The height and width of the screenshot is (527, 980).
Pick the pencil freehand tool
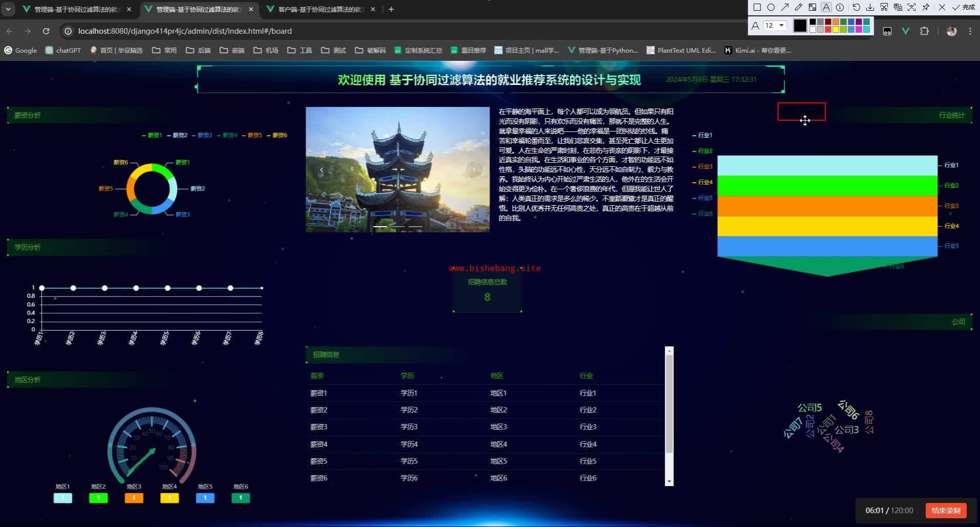[x=798, y=7]
